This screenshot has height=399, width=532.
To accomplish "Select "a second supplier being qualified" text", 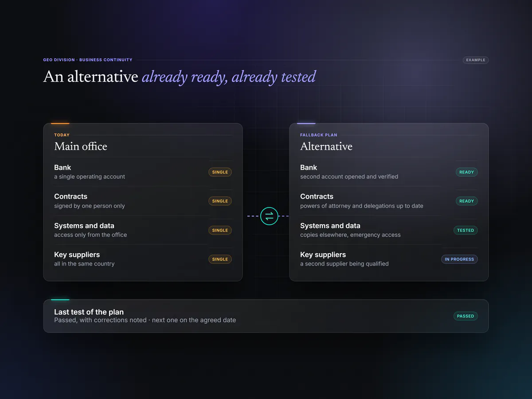I will pos(344,264).
